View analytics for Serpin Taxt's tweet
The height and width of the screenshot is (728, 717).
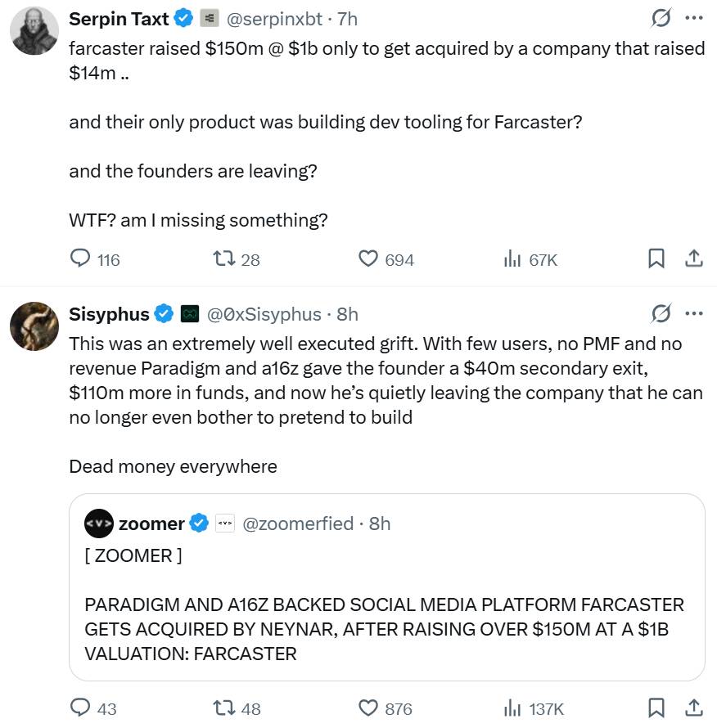tap(513, 259)
